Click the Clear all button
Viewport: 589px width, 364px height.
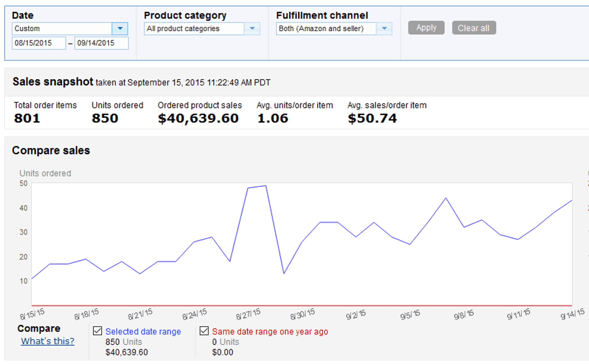tap(474, 28)
